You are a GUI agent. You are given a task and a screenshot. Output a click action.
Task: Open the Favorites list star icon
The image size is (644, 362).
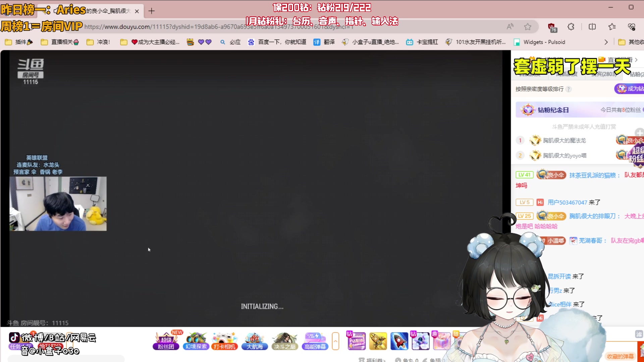[612, 27]
